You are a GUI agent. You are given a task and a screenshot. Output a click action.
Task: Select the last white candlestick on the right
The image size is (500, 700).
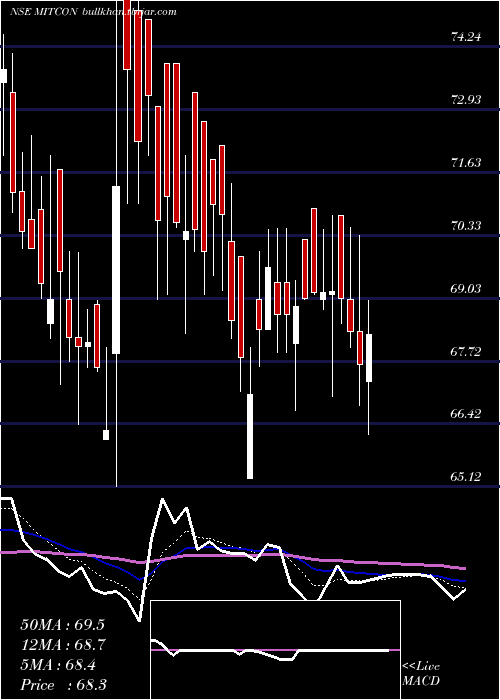coord(369,358)
